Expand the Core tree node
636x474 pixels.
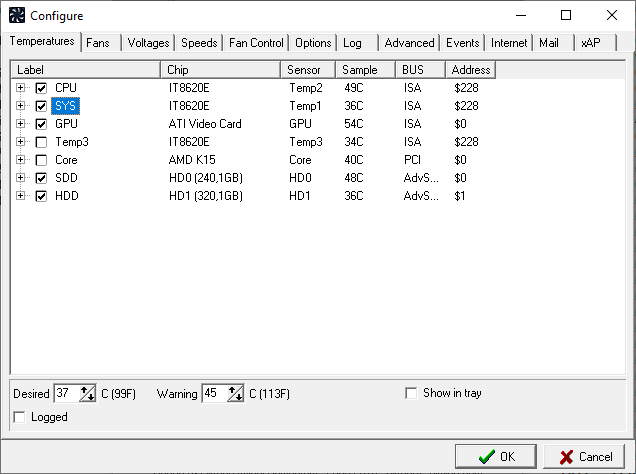click(20, 159)
